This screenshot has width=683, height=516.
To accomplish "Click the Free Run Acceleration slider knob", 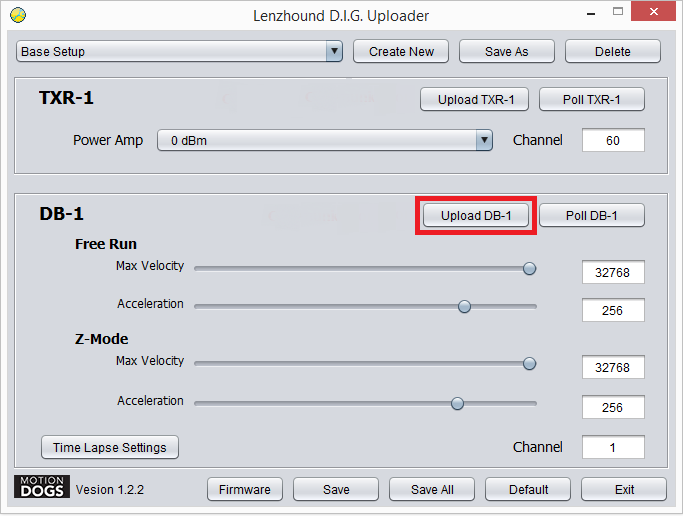I will (464, 307).
